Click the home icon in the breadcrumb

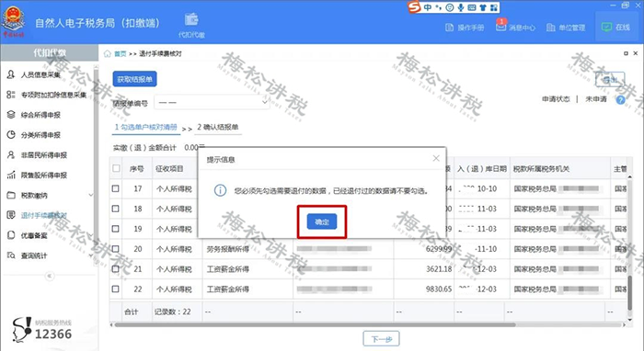(108, 53)
